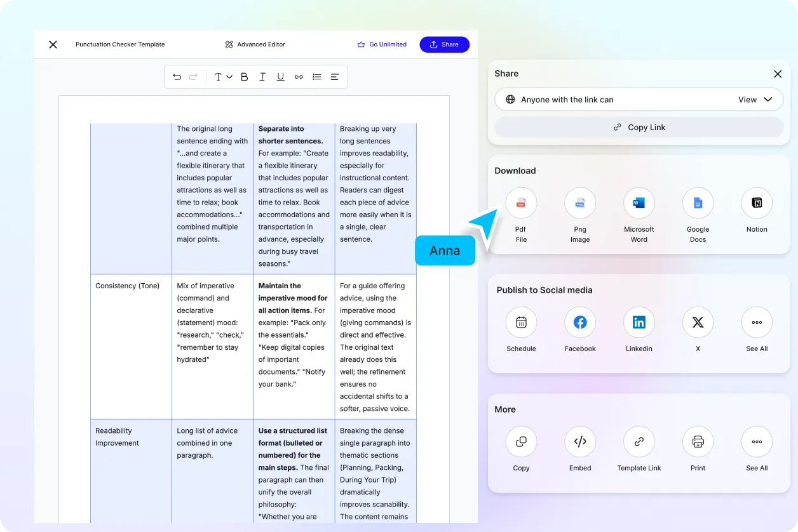
Task: Schedule a social media post
Action: [x=521, y=323]
